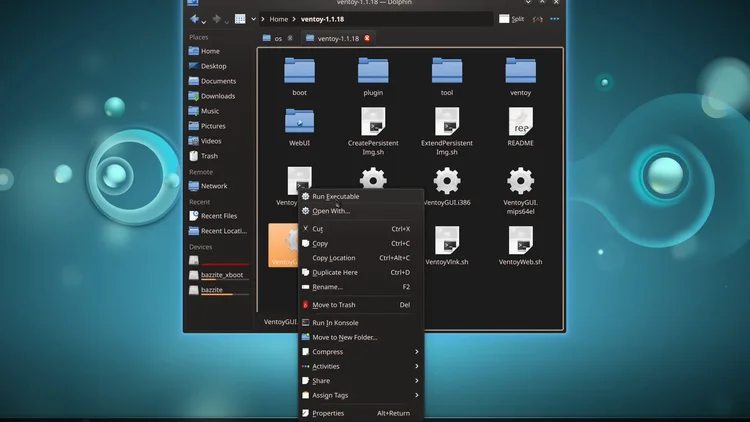The image size is (750, 422).
Task: Open the ventoy folder
Action: tap(520, 76)
